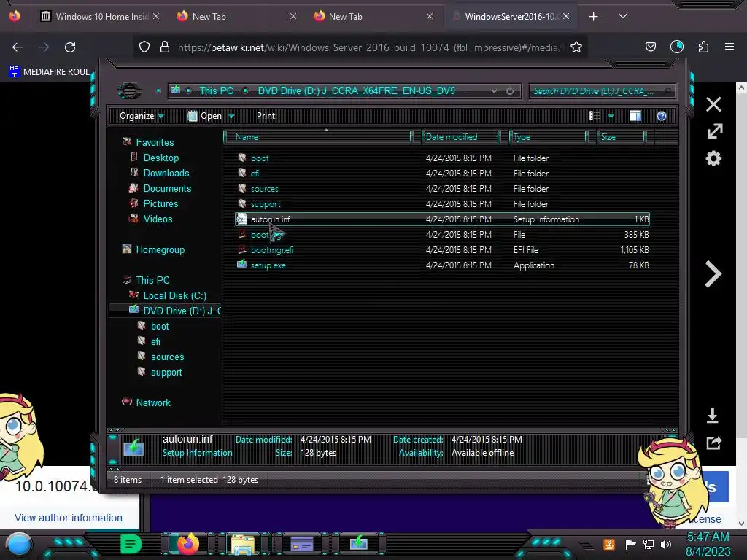Select the sources folder row in list
The height and width of the screenshot is (560, 747).
click(443, 189)
